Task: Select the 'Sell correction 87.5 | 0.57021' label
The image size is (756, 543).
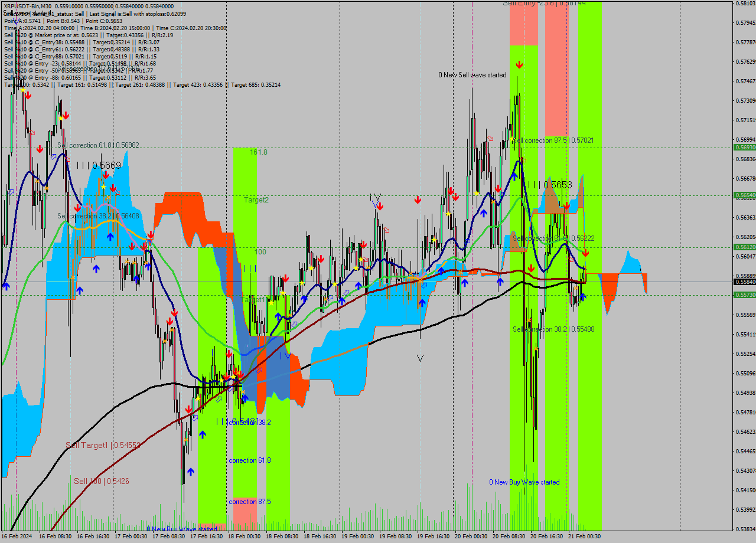Action: click(553, 140)
